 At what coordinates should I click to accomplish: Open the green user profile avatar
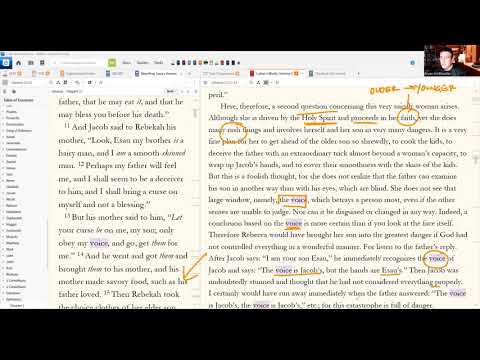(112, 62)
